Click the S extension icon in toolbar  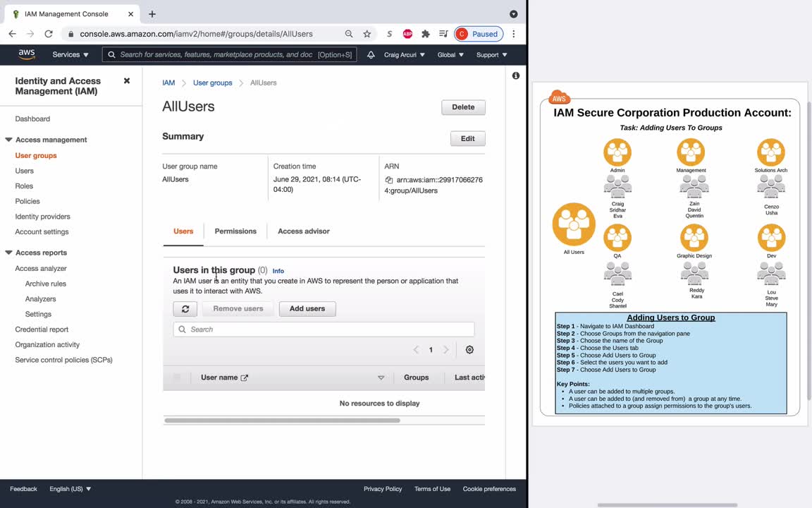(389, 34)
